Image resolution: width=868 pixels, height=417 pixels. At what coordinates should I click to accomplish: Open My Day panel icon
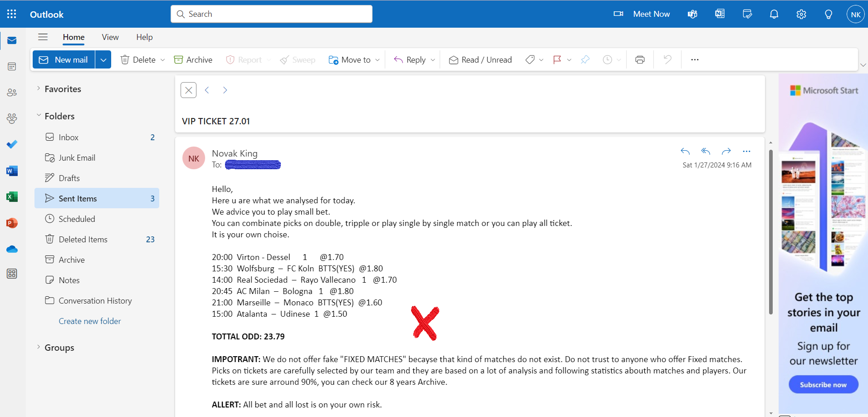click(x=747, y=14)
